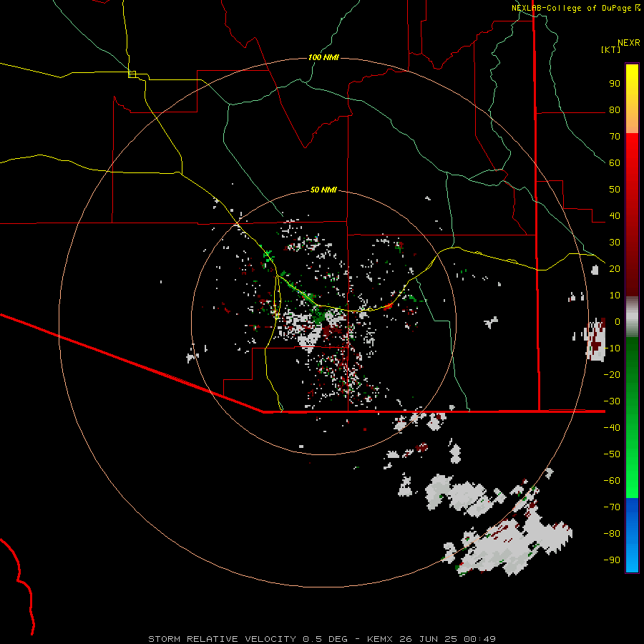Click the -30 value on the velocity scale
This screenshot has width=644, height=644.
(x=612, y=401)
